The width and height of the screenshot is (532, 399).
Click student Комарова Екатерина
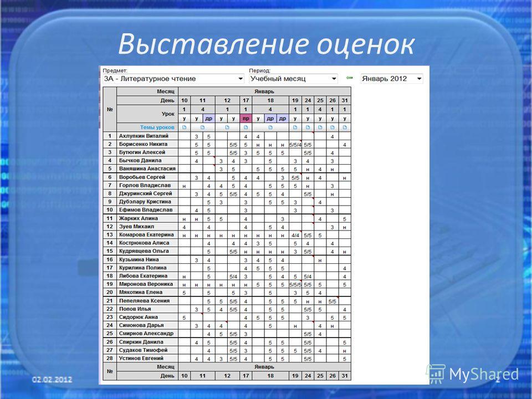pos(146,234)
